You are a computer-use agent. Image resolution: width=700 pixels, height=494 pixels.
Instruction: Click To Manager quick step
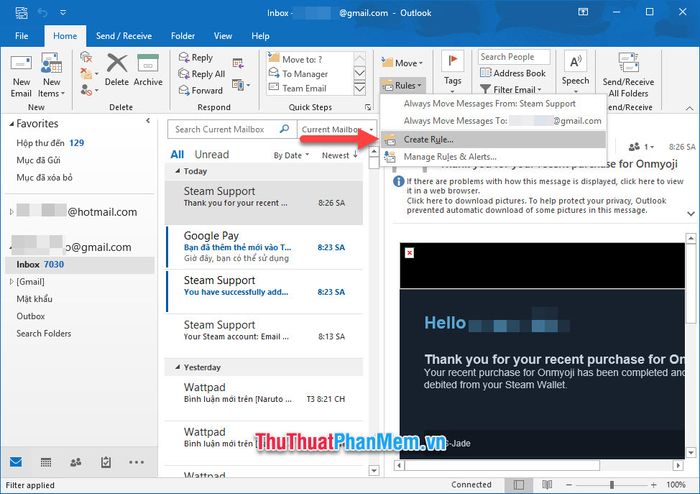tap(309, 74)
